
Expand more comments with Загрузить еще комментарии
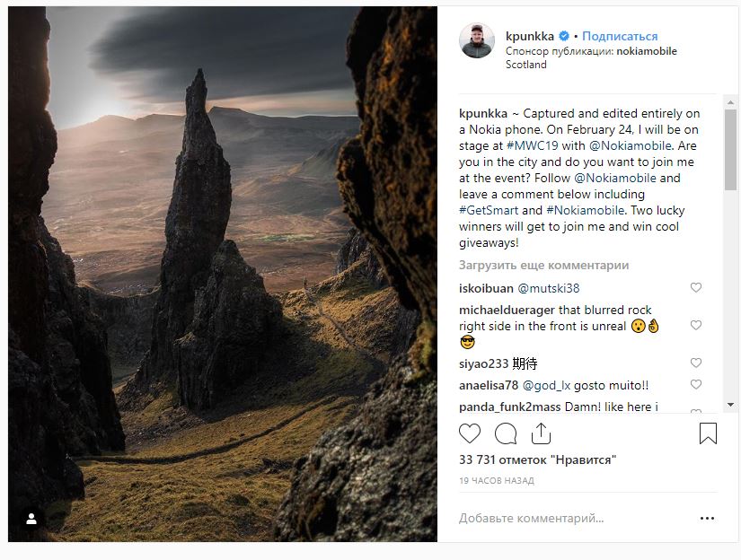coord(543,266)
